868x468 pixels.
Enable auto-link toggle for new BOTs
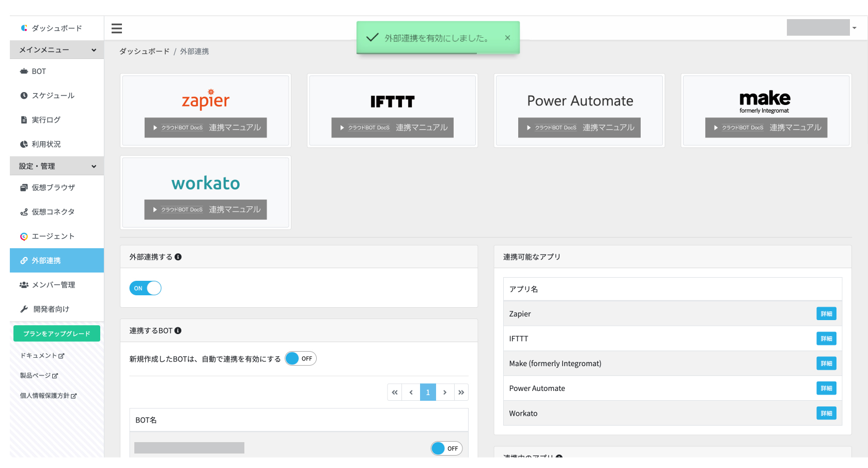301,358
